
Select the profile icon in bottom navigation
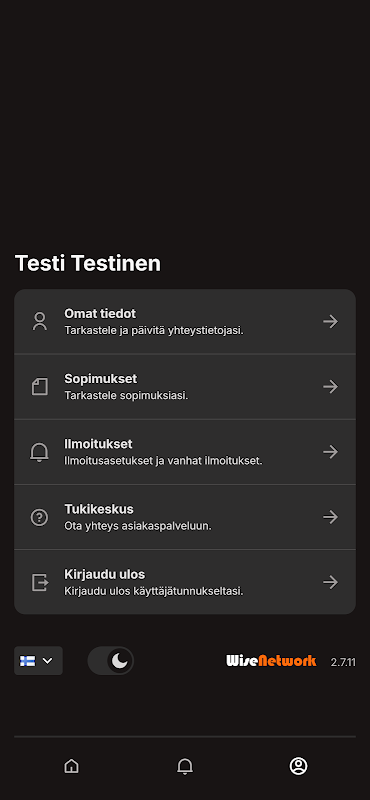[x=299, y=766]
